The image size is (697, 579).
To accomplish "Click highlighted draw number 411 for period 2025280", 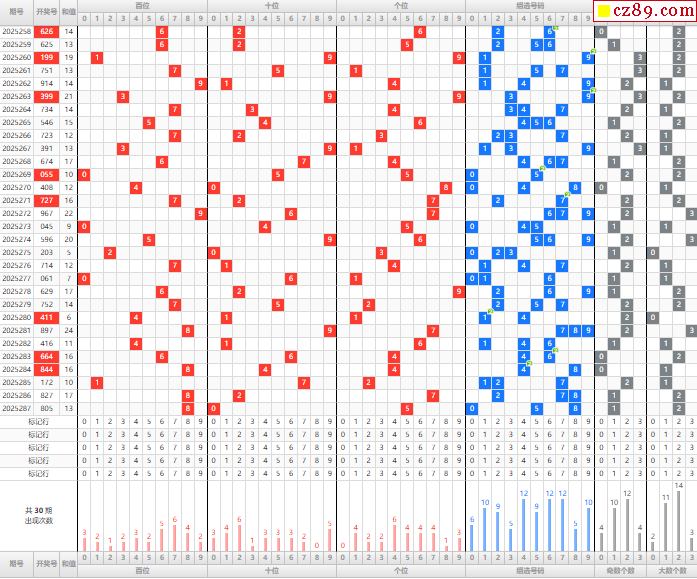I will [46, 317].
